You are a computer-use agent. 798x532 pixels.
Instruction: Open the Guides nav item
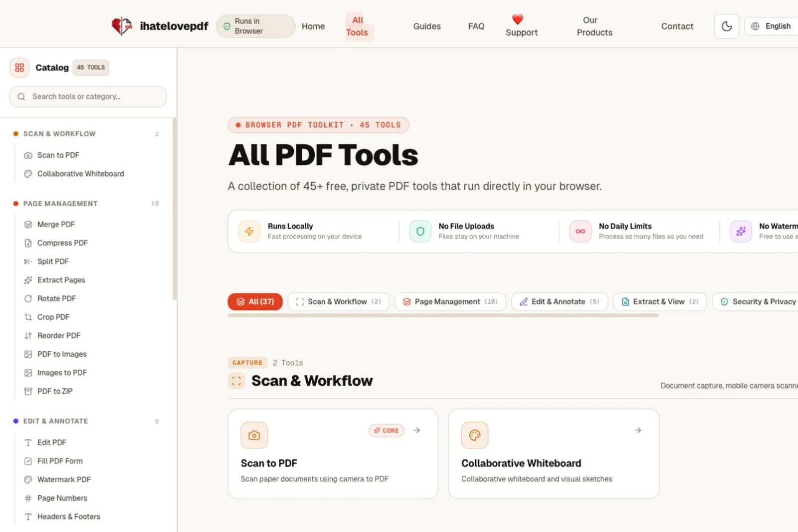pyautogui.click(x=427, y=26)
